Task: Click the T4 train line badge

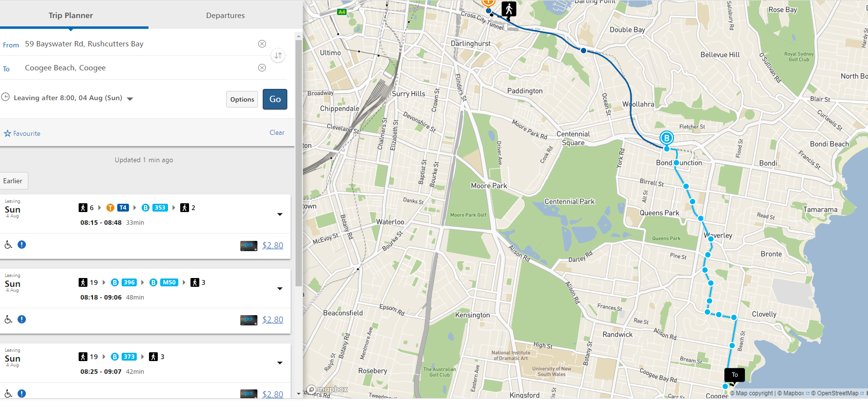Action: [x=123, y=208]
